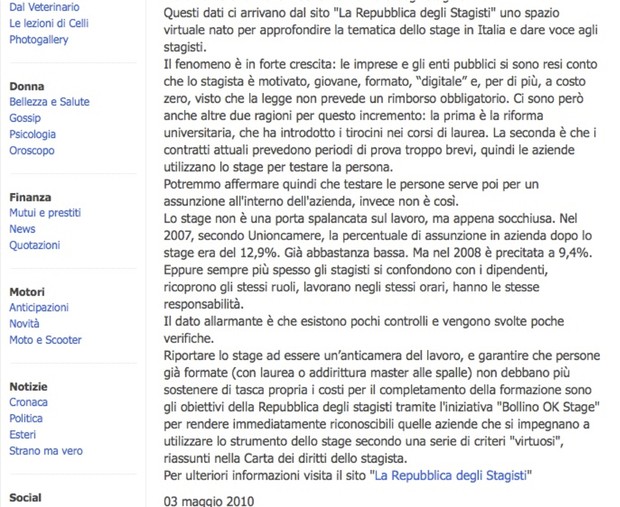
Task: Go to Anticipazioni under Motori
Action: point(39,307)
